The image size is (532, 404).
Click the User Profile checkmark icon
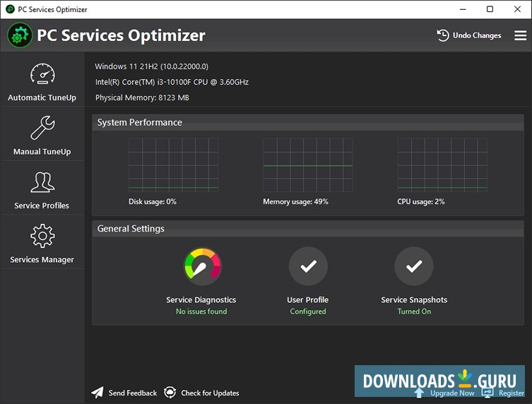pyautogui.click(x=308, y=266)
